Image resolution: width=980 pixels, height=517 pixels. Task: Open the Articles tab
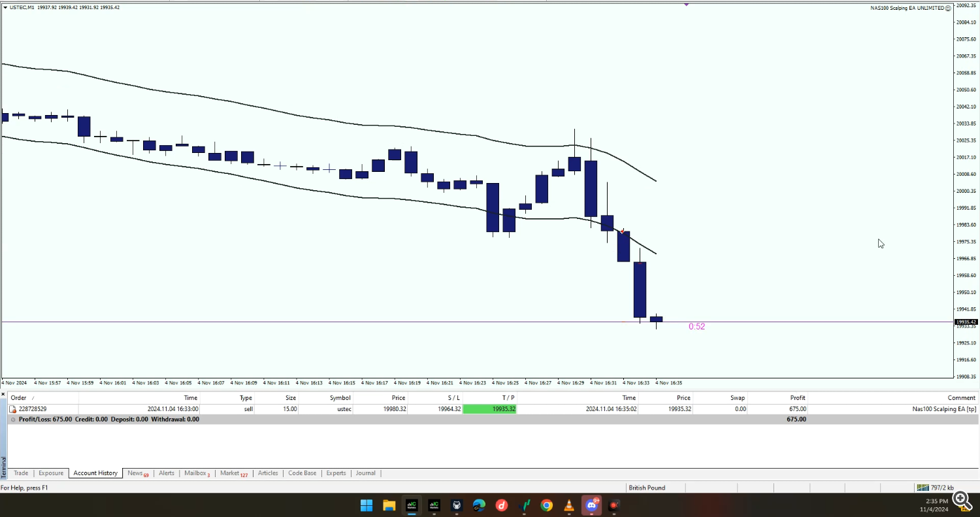[268, 473]
